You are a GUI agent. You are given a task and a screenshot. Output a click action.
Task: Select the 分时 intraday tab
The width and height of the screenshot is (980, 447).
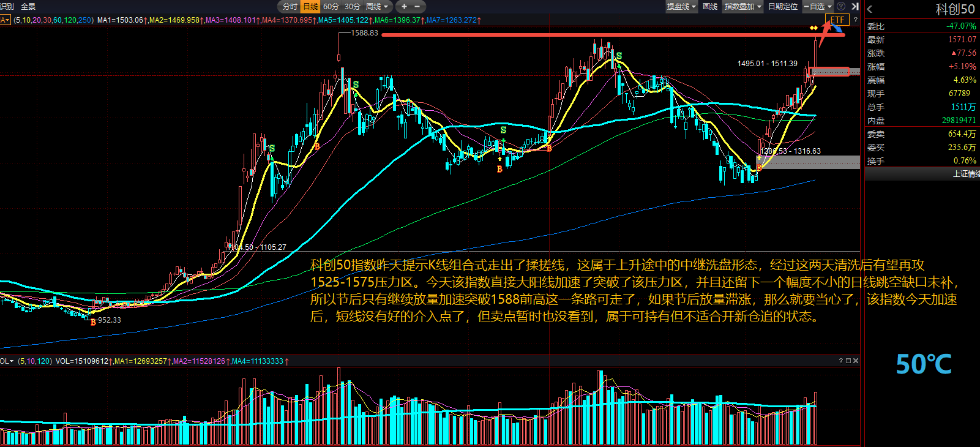pyautogui.click(x=290, y=7)
